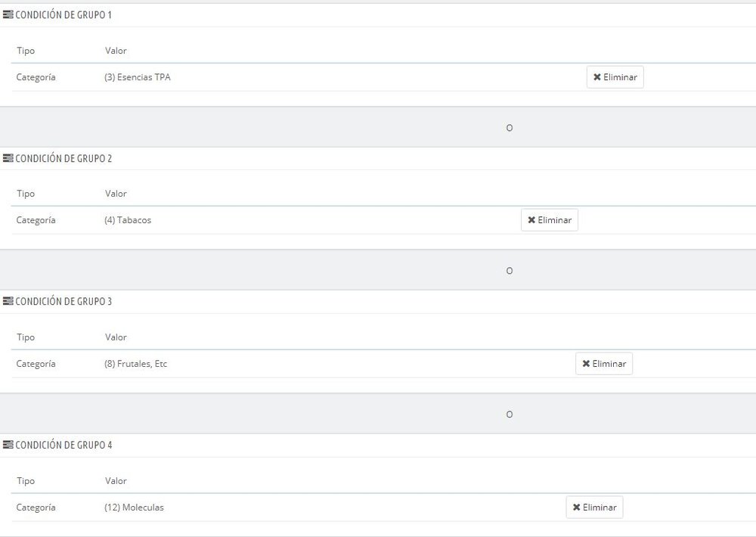The width and height of the screenshot is (756, 537).
Task: Click the (12) Moleculas value
Action: click(x=134, y=508)
